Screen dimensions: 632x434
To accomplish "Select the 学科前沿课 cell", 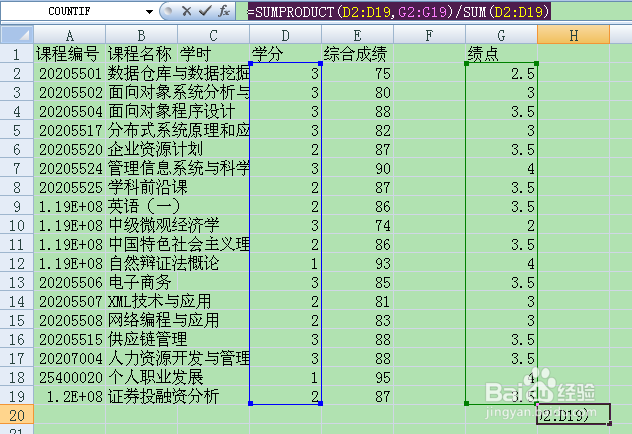I will click(x=141, y=187).
